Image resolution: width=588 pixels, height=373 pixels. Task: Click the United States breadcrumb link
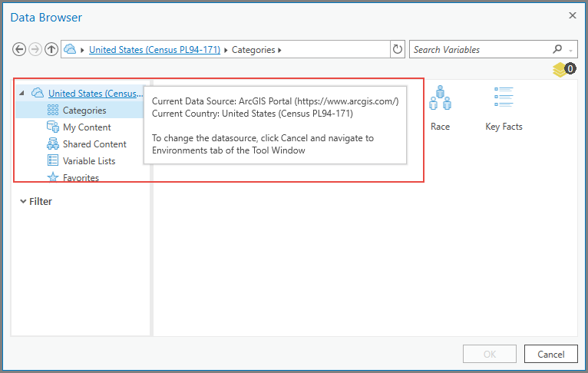tap(154, 50)
